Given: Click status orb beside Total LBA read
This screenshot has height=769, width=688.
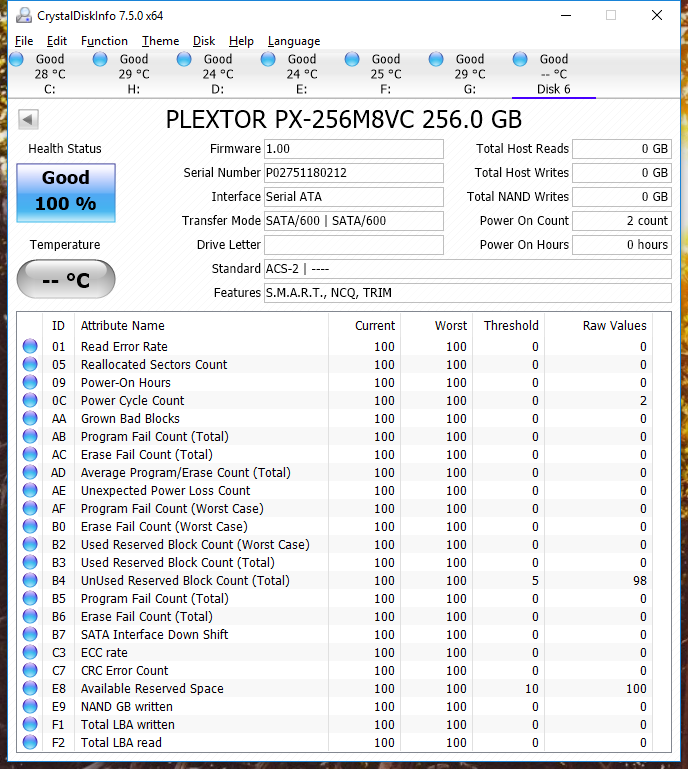Looking at the screenshot, I should coord(30,743).
